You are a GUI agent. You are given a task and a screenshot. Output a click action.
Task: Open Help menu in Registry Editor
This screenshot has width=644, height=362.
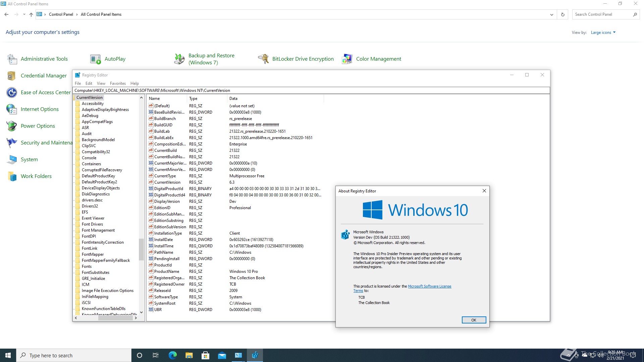click(135, 83)
